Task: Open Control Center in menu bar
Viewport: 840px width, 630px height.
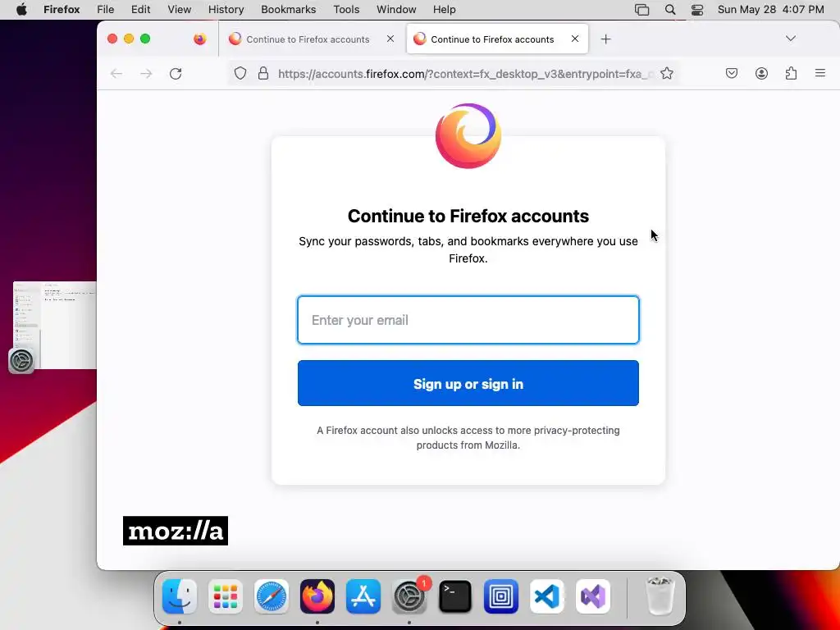Action: (697, 10)
